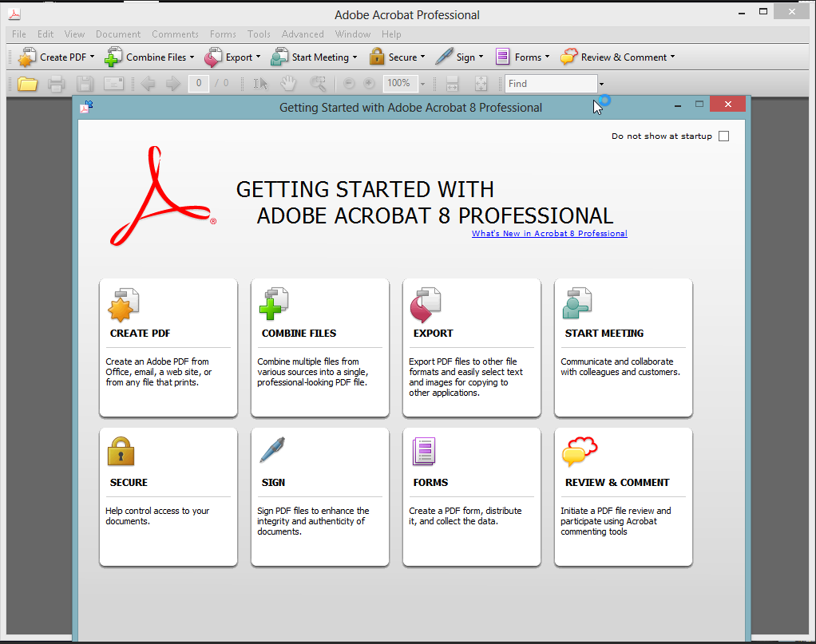Image resolution: width=816 pixels, height=644 pixels.
Task: Open the Review & Comment card
Action: click(624, 497)
